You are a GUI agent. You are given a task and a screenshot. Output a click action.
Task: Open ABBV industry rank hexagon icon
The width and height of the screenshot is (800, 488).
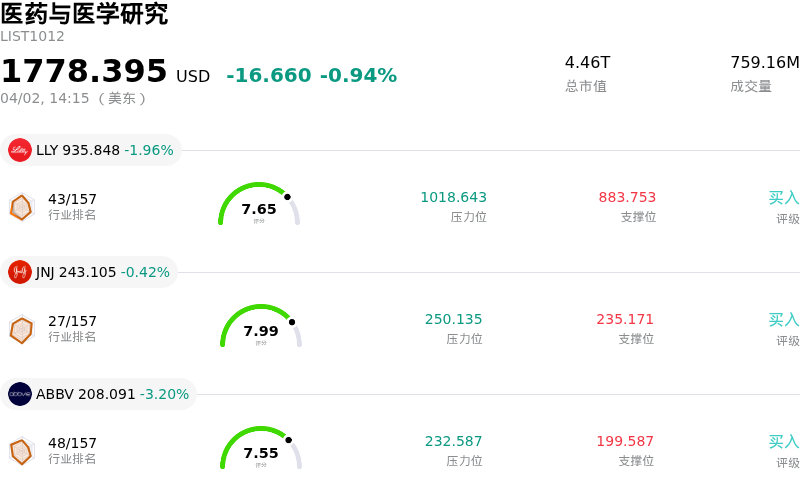[21, 451]
